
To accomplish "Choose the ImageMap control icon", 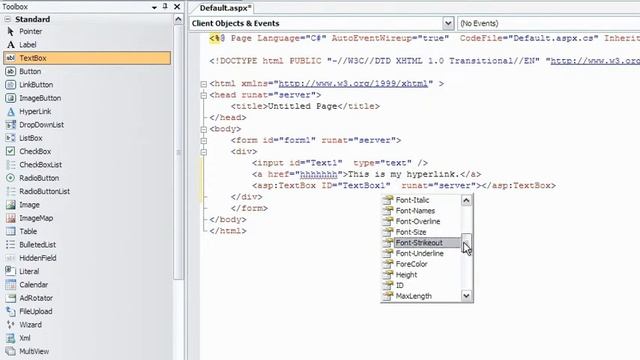I will coord(11,218).
